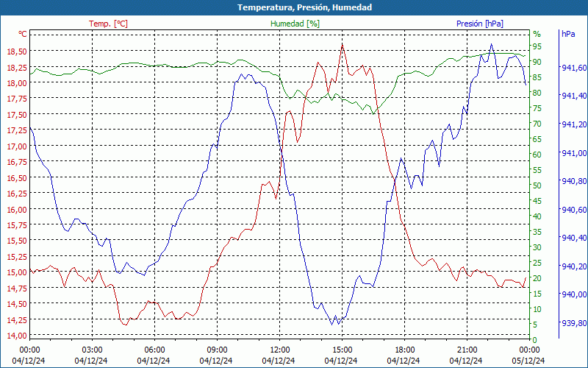
Task: Click the "18,50" temperature axis value
Action: [17, 51]
